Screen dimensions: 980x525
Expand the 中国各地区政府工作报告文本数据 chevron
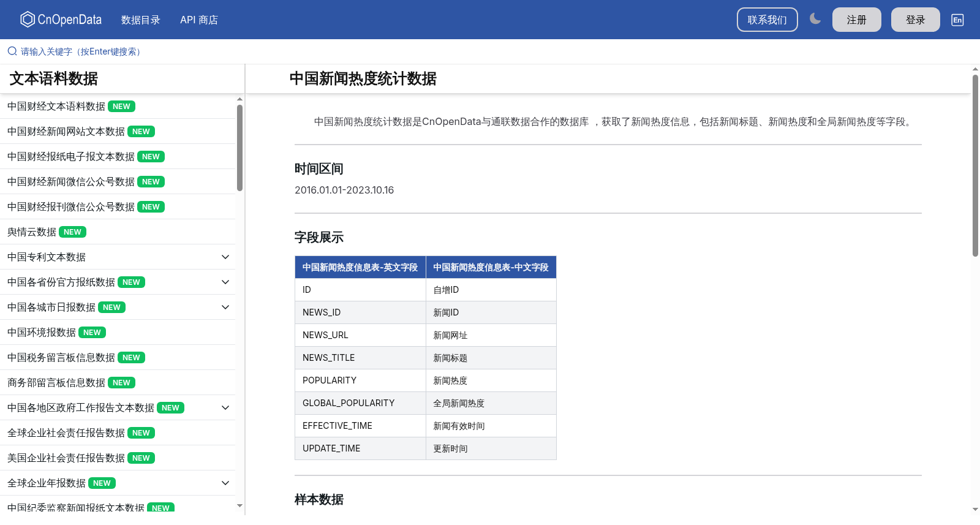tap(225, 408)
